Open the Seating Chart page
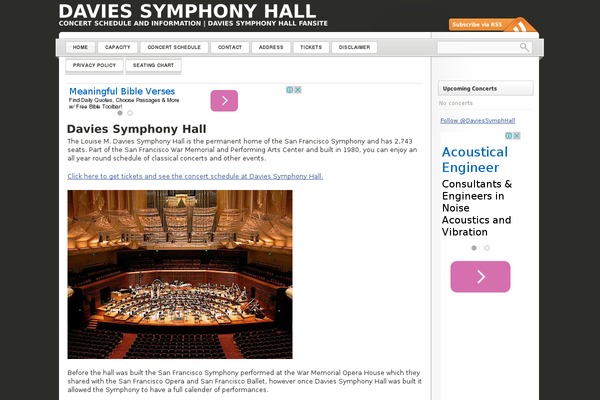This screenshot has height=400, width=600. [x=153, y=65]
